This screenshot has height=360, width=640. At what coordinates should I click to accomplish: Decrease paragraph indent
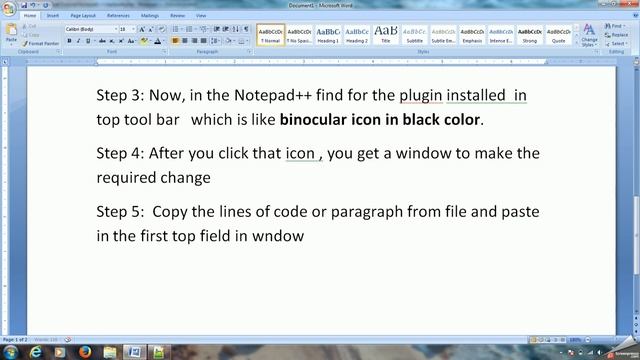[217, 29]
